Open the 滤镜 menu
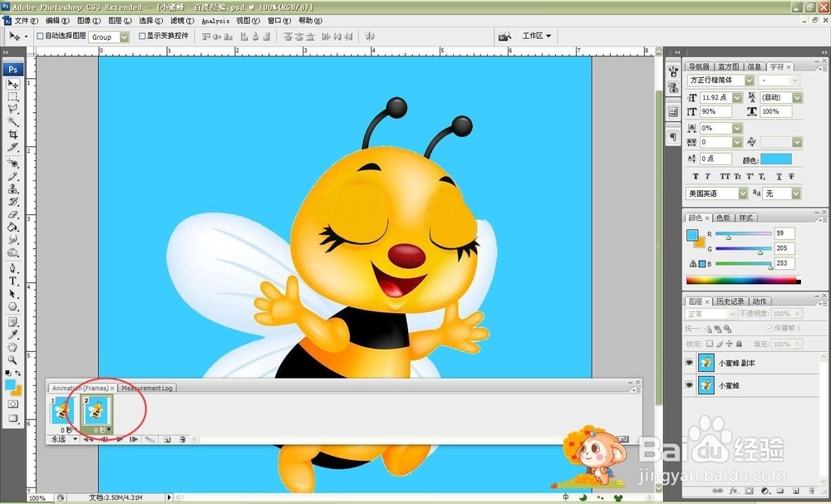The height and width of the screenshot is (504, 831). [177, 20]
